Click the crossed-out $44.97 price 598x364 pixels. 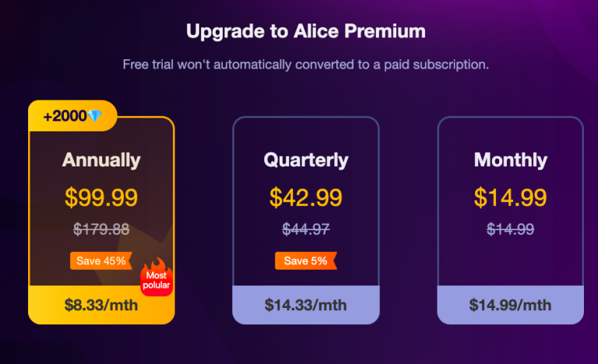coord(306,229)
